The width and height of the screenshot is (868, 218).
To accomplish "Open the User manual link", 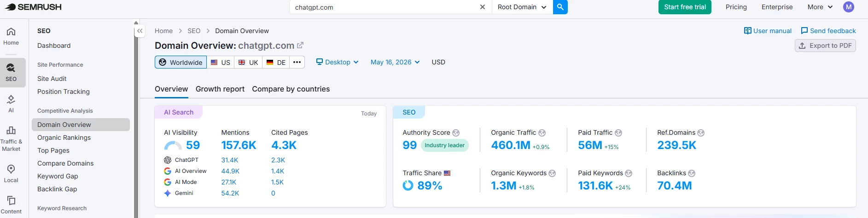I will pyautogui.click(x=768, y=31).
